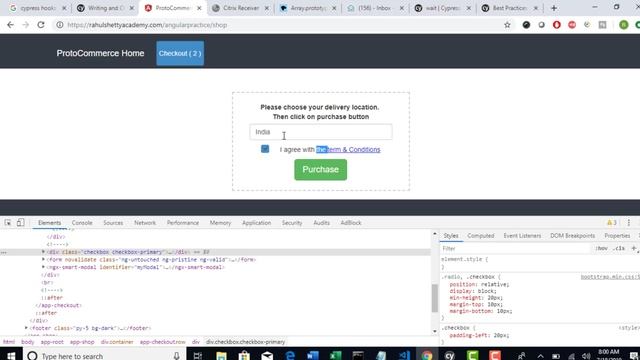This screenshot has height=360, width=640.
Task: Open Visual Studio Code from the taskbar
Action: tap(404, 356)
